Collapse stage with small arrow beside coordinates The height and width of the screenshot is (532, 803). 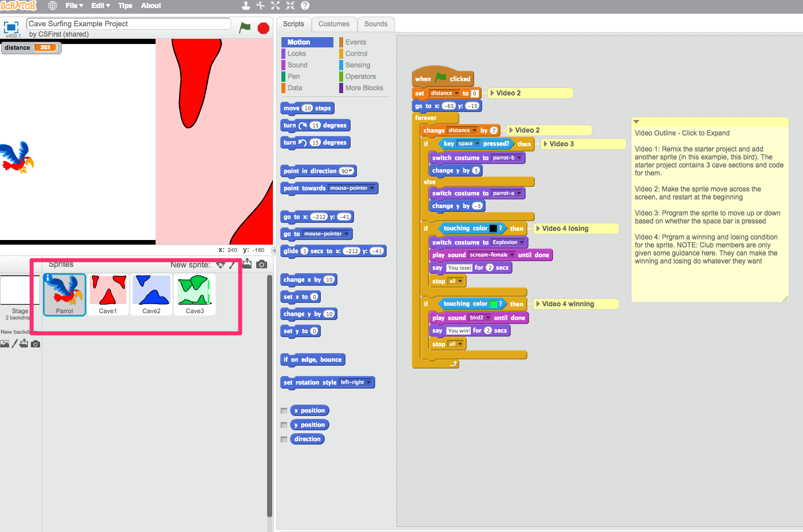point(273,250)
